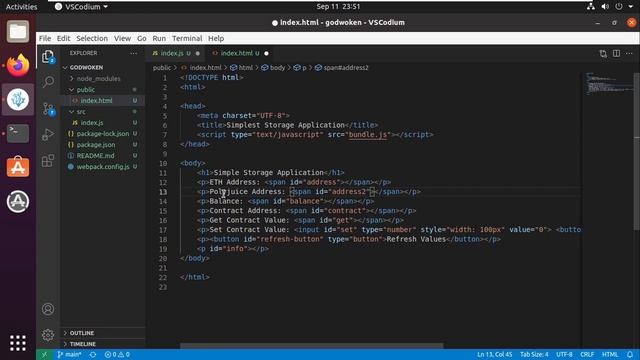The image size is (640, 360).
Task: Open the Help menu
Action: tap(216, 38)
